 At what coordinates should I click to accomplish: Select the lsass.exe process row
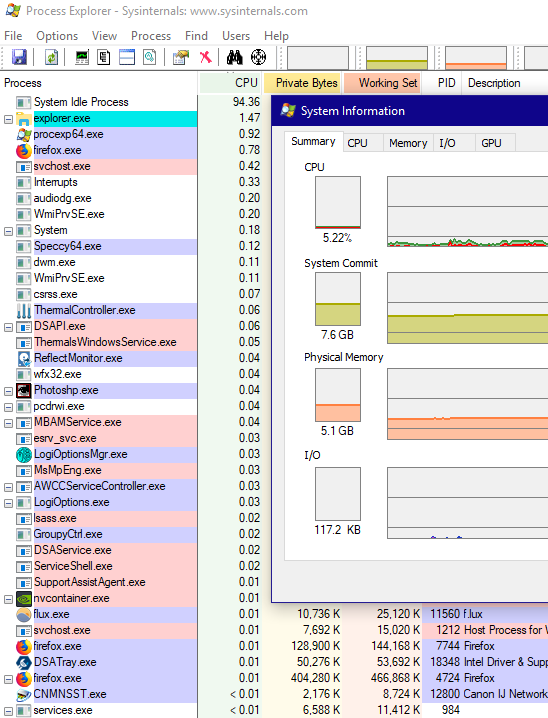[x=99, y=518]
